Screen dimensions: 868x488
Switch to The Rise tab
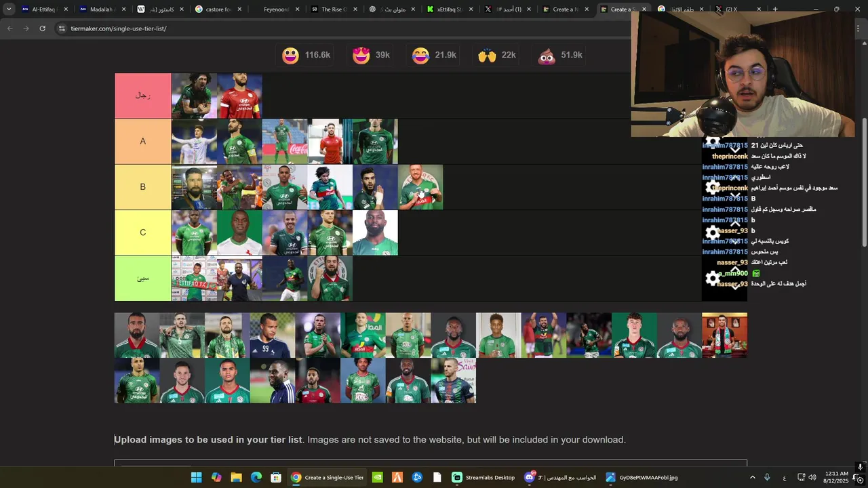tap(332, 9)
